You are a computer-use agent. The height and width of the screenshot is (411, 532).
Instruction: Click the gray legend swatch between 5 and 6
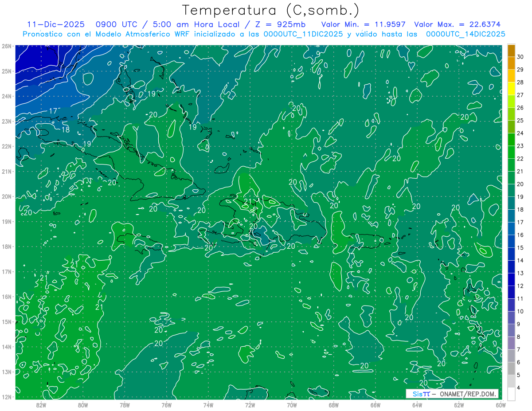click(512, 369)
